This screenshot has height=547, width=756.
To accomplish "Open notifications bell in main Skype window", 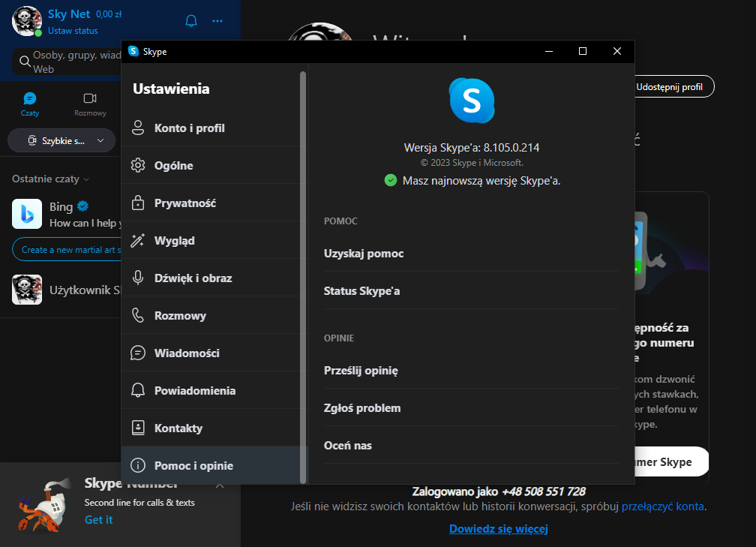I will (191, 21).
